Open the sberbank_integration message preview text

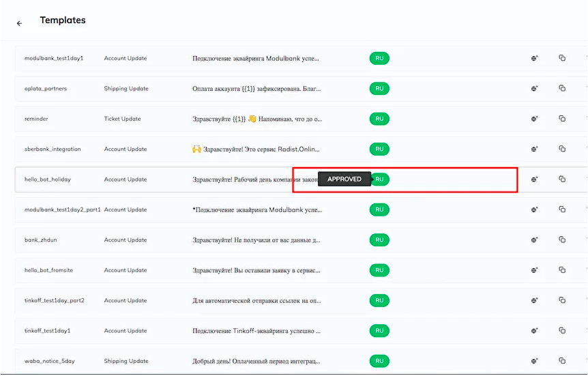[x=256, y=149]
